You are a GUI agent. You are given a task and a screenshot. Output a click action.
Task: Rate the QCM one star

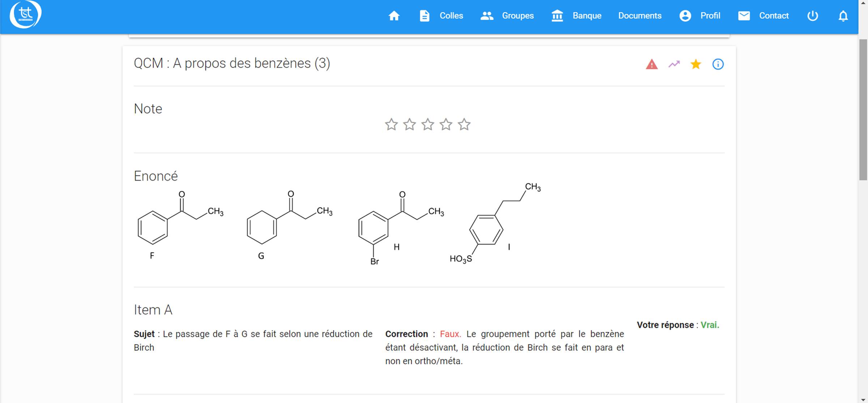click(x=391, y=124)
